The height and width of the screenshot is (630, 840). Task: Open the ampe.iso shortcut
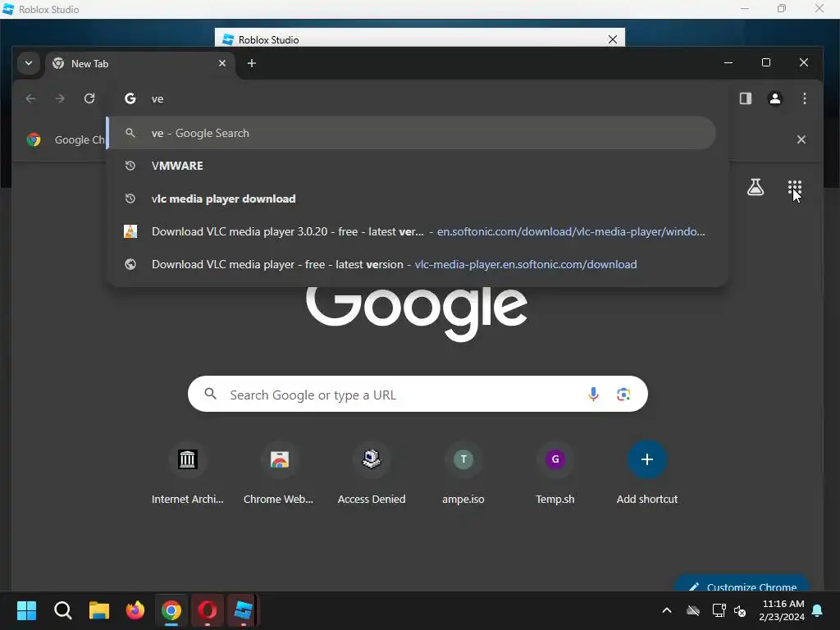(463, 473)
